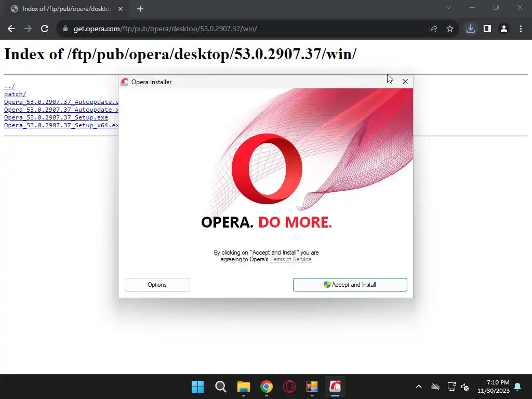Viewport: 532px width, 399px height.
Task: Click the Opera_53.0.2907.37_Autoupdate_x link (cut-off name)
Action: click(61, 110)
